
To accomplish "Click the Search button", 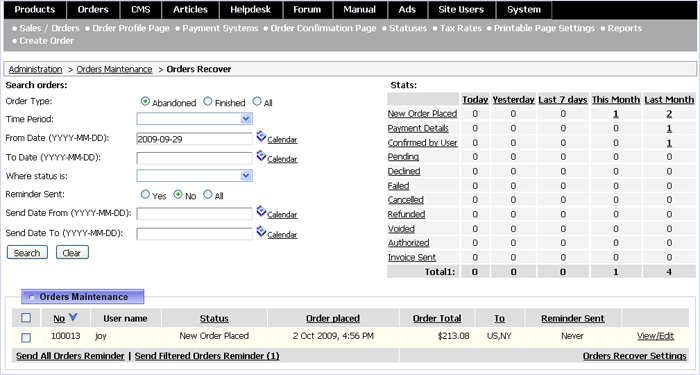I will [27, 253].
